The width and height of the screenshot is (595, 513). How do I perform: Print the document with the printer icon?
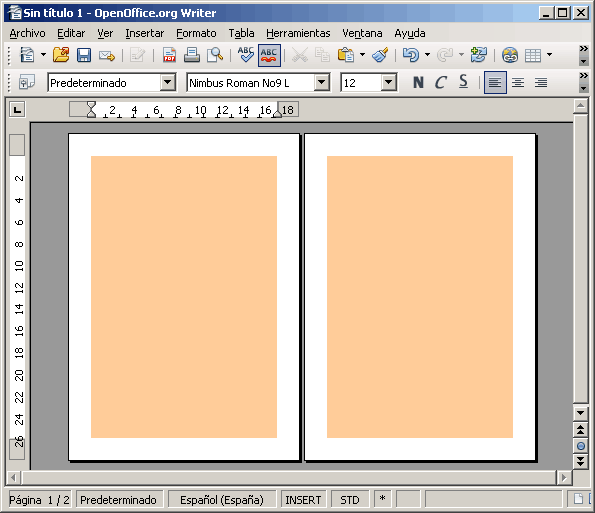[x=192, y=55]
